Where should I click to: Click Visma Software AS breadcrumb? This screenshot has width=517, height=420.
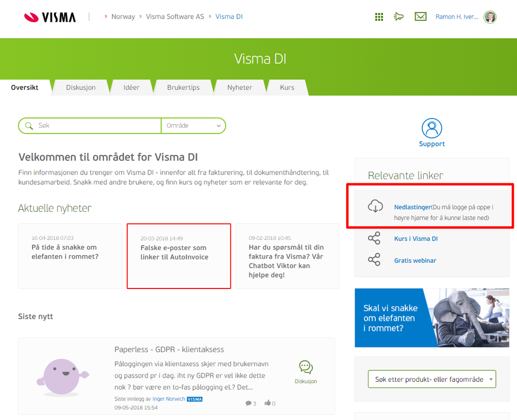click(x=175, y=17)
